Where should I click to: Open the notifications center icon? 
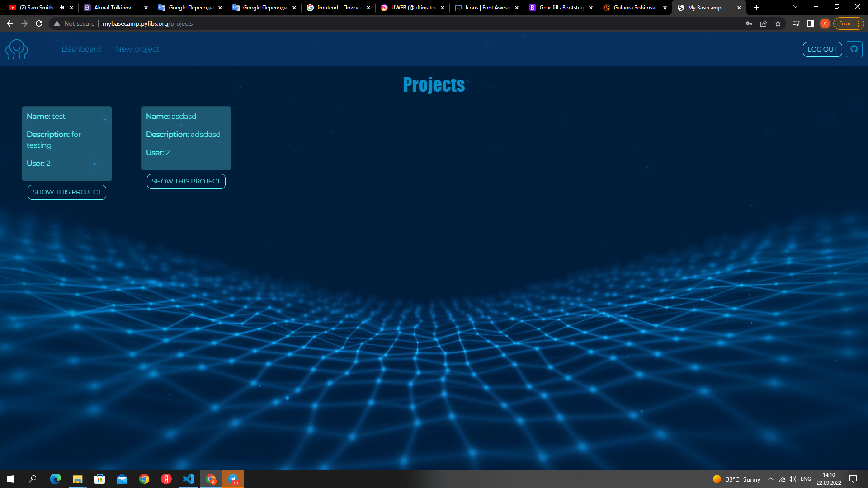tap(853, 479)
